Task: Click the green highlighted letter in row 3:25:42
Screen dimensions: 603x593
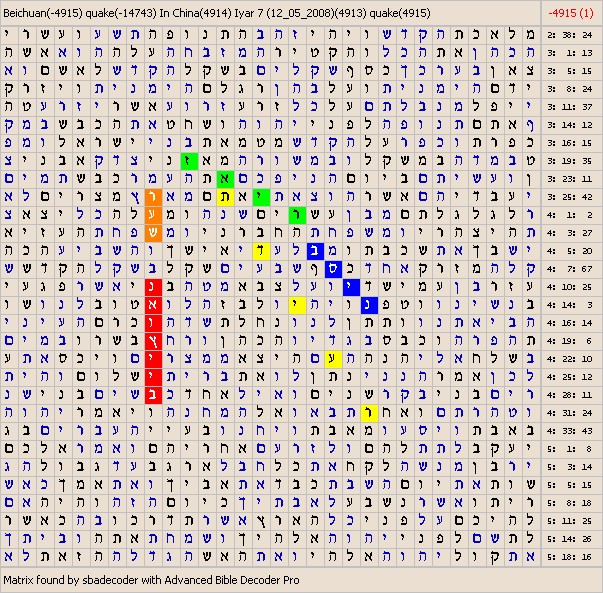Action: (x=262, y=197)
